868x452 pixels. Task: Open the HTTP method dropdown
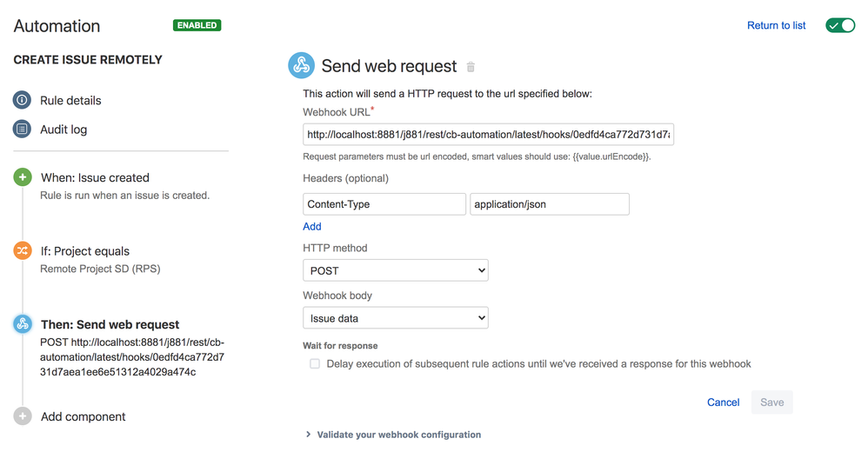(x=395, y=270)
